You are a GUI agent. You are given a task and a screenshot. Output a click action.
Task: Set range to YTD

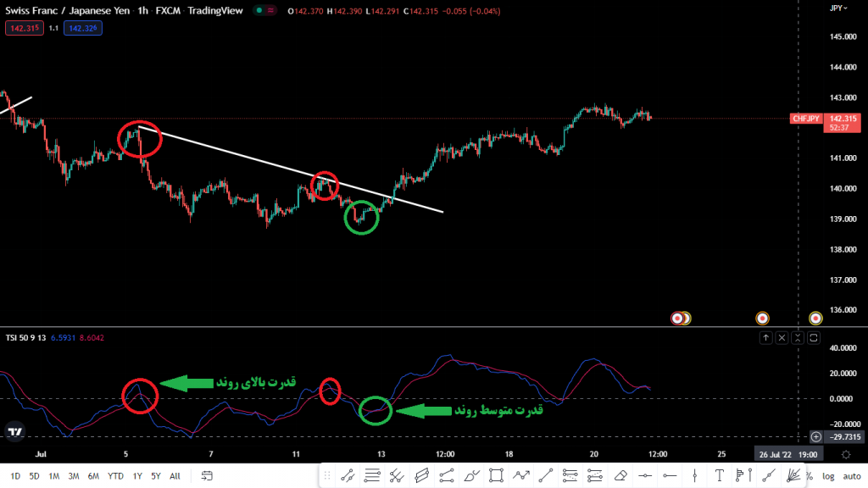coord(115,476)
